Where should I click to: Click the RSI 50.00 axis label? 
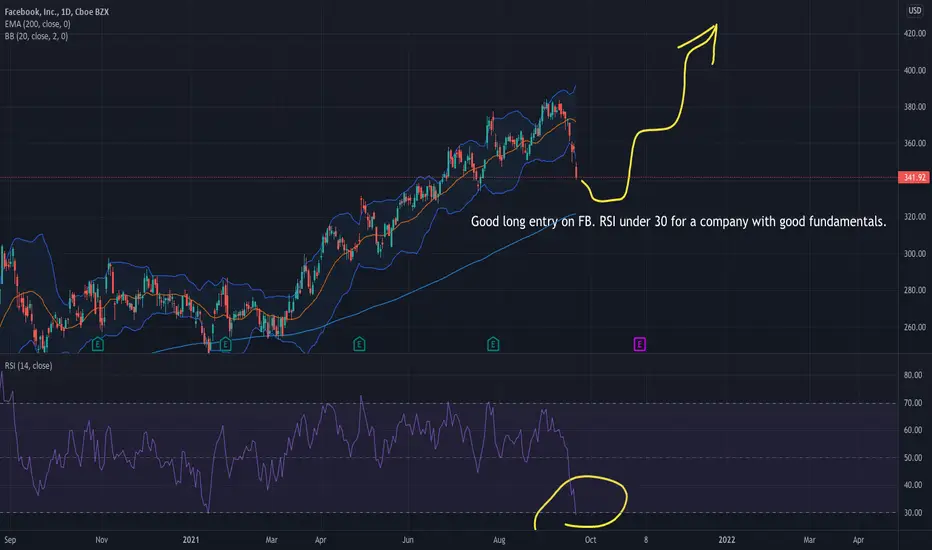point(913,457)
